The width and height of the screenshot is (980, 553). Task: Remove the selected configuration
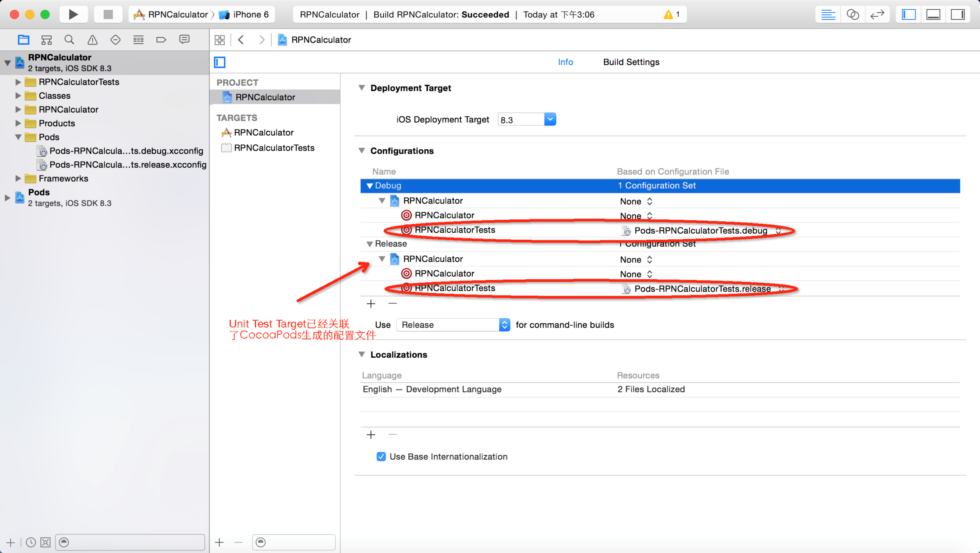click(x=393, y=304)
